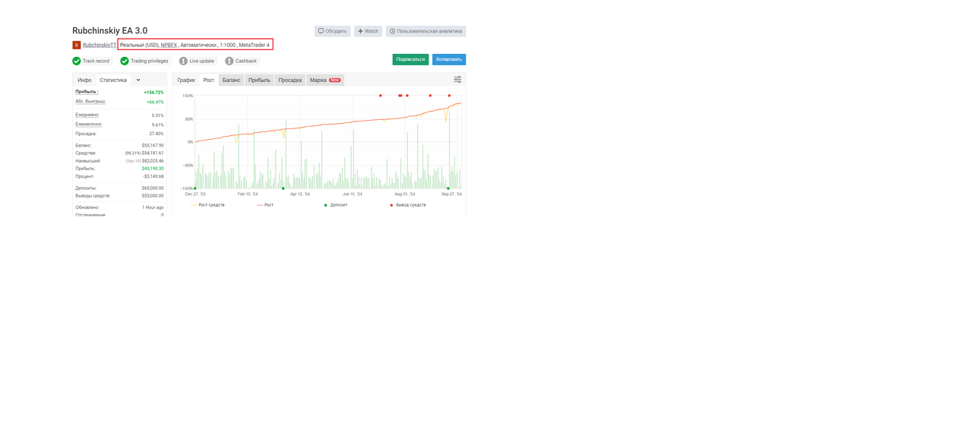Click the blue Копировать button

click(449, 59)
